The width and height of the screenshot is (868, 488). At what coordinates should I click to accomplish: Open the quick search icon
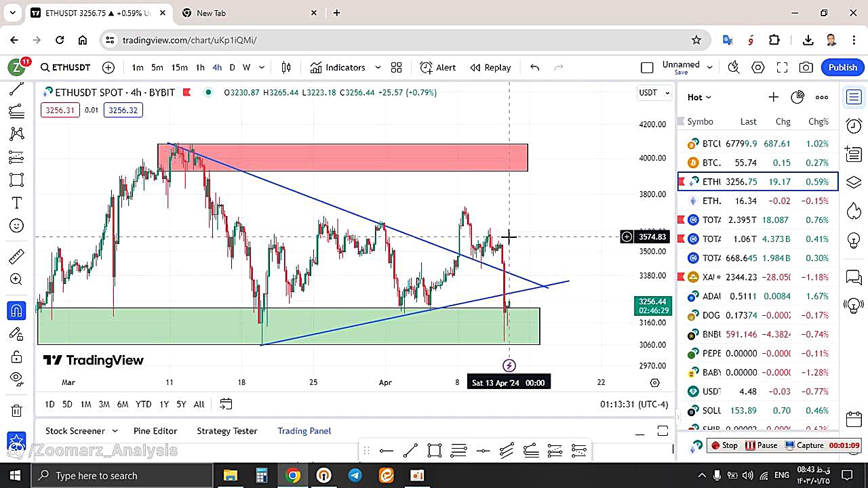point(734,67)
